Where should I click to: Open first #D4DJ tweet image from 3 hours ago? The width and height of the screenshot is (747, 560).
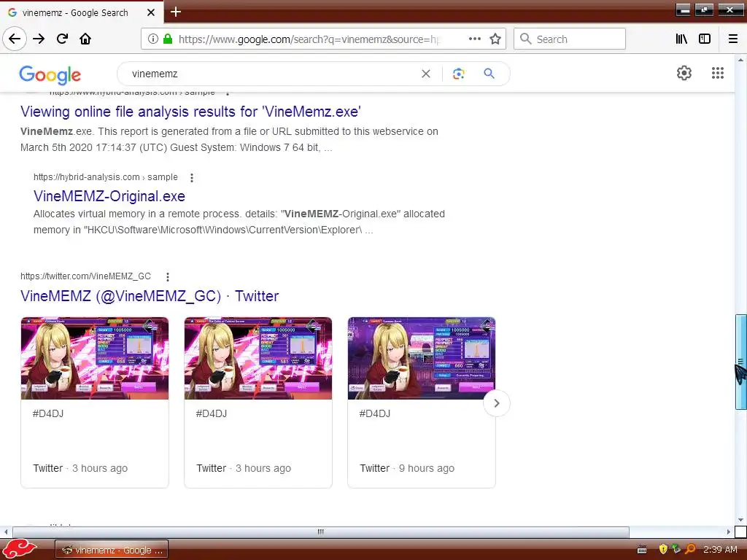(x=95, y=358)
